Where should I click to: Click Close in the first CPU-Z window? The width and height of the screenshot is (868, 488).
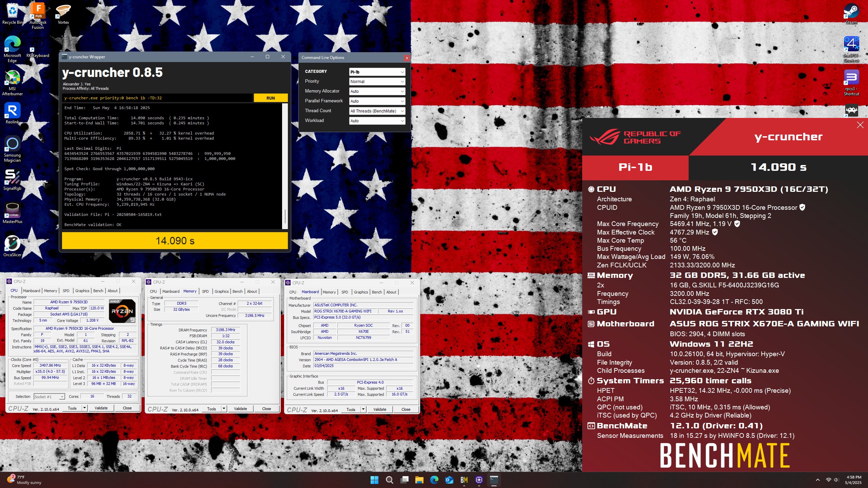coord(127,408)
